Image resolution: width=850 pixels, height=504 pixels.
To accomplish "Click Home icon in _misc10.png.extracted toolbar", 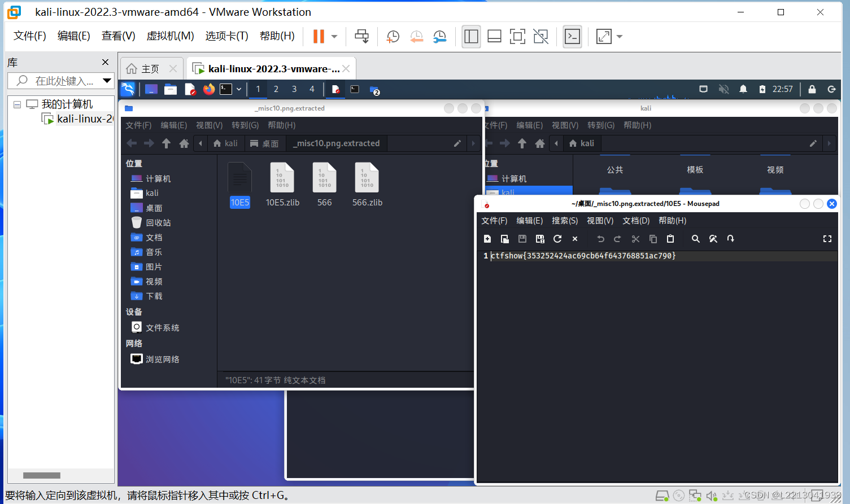I will point(184,143).
